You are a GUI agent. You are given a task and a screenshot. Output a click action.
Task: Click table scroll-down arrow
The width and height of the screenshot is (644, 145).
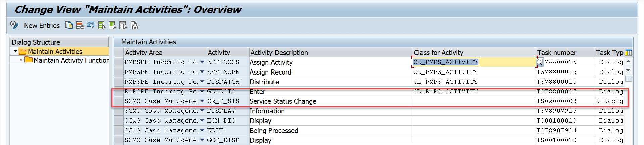[x=629, y=70]
